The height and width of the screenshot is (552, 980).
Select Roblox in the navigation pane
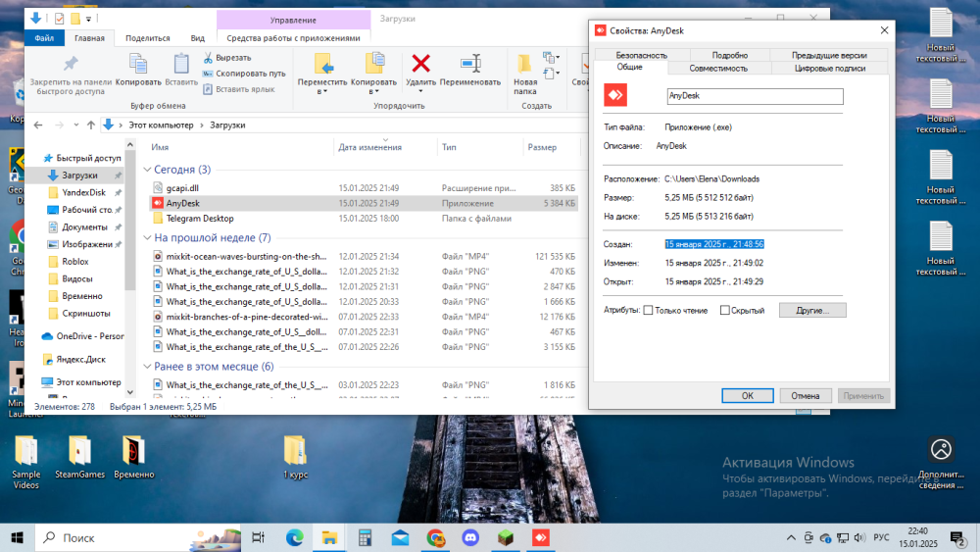75,262
